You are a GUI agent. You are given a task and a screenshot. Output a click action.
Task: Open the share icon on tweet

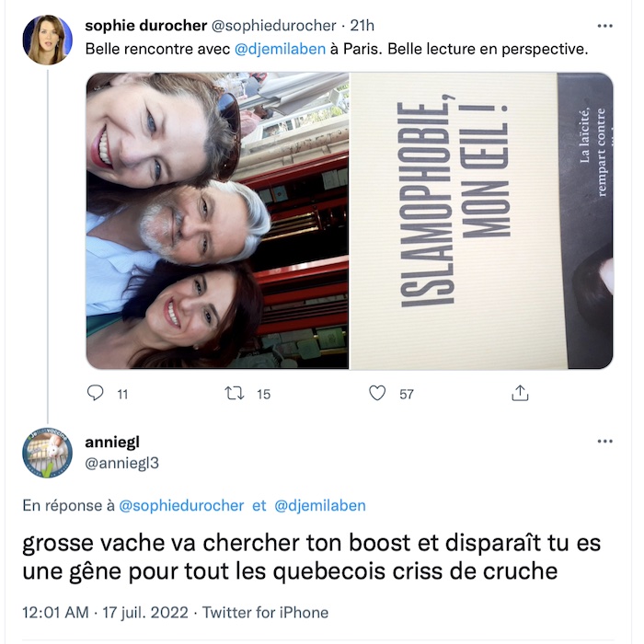(520, 393)
